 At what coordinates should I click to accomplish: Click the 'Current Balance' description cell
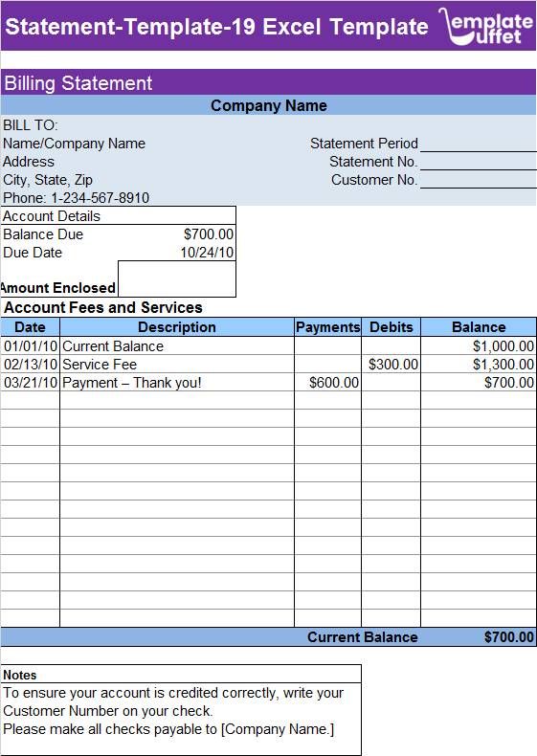[176, 346]
